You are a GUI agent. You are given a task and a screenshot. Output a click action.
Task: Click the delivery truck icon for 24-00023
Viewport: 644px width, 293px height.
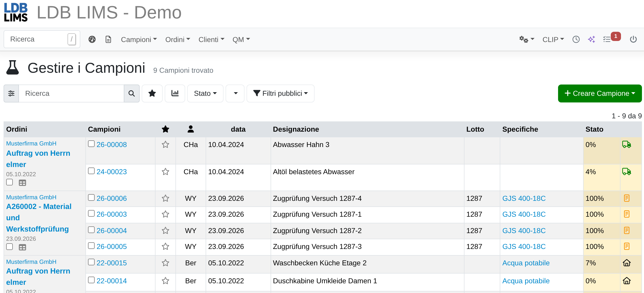627,172
